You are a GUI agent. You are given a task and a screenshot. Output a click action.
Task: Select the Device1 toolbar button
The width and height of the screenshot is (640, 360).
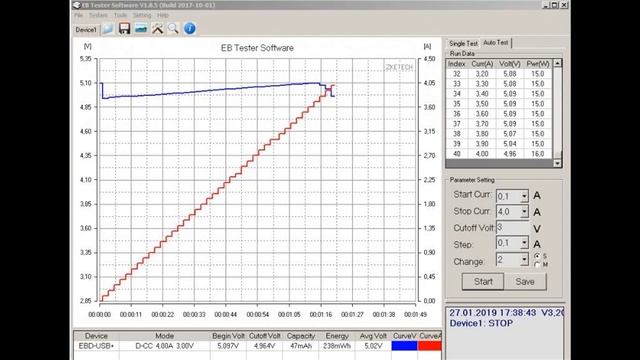pyautogui.click(x=86, y=30)
